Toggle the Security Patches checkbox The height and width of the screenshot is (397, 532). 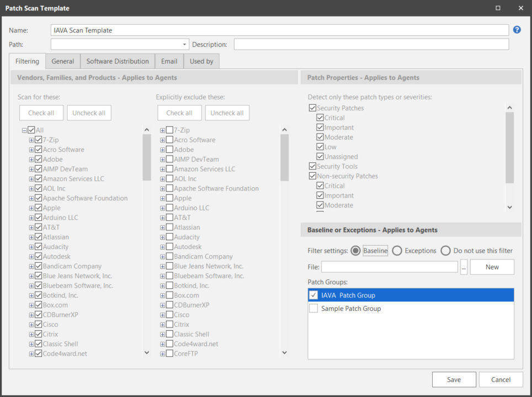[x=312, y=108]
